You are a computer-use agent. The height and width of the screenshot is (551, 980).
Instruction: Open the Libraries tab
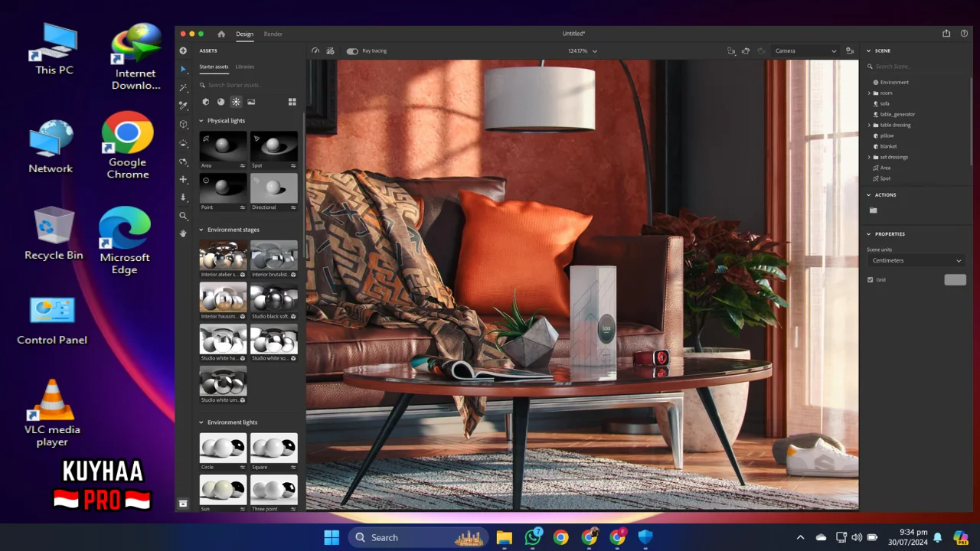pos(245,67)
